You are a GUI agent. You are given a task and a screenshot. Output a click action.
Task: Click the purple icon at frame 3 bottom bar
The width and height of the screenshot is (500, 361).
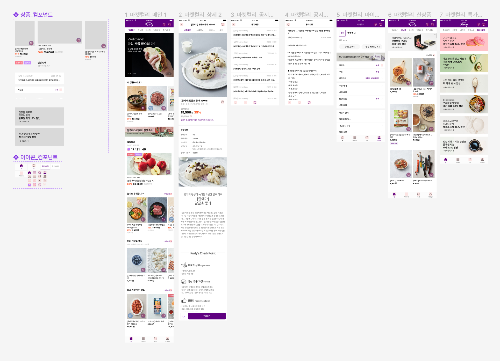click(x=255, y=102)
